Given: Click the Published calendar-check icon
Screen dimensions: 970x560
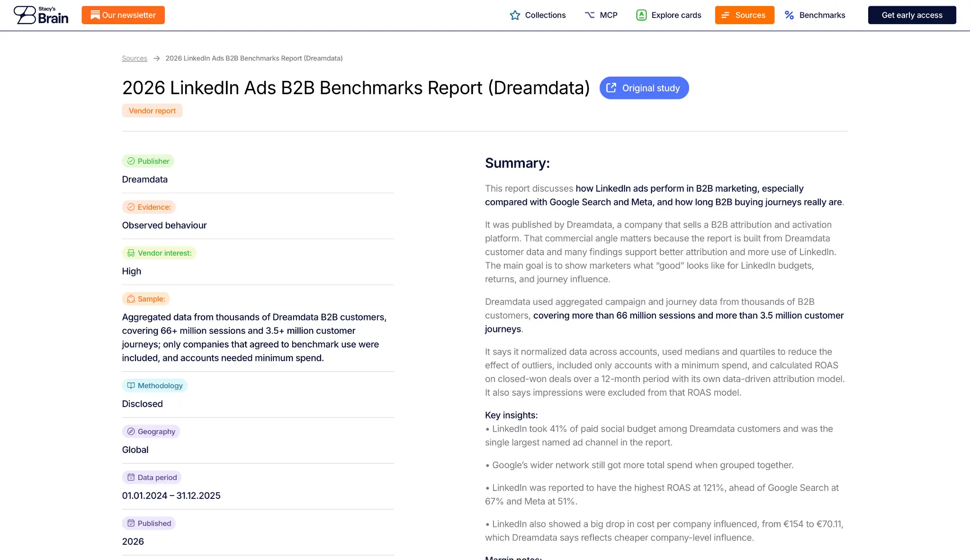Looking at the screenshot, I should (x=131, y=523).
